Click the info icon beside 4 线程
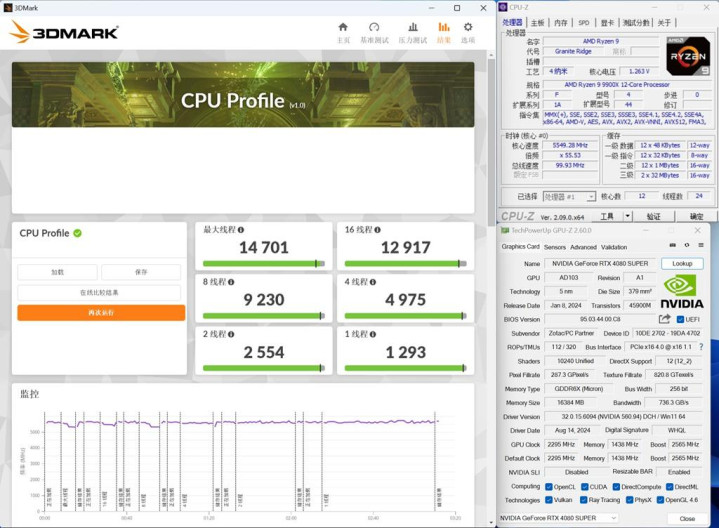The height and width of the screenshot is (528, 719). (373, 282)
